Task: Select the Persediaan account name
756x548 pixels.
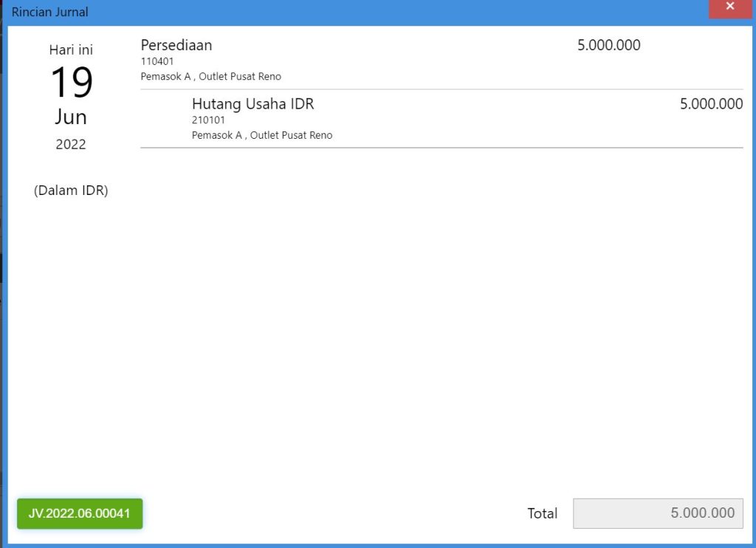Action: 176,45
